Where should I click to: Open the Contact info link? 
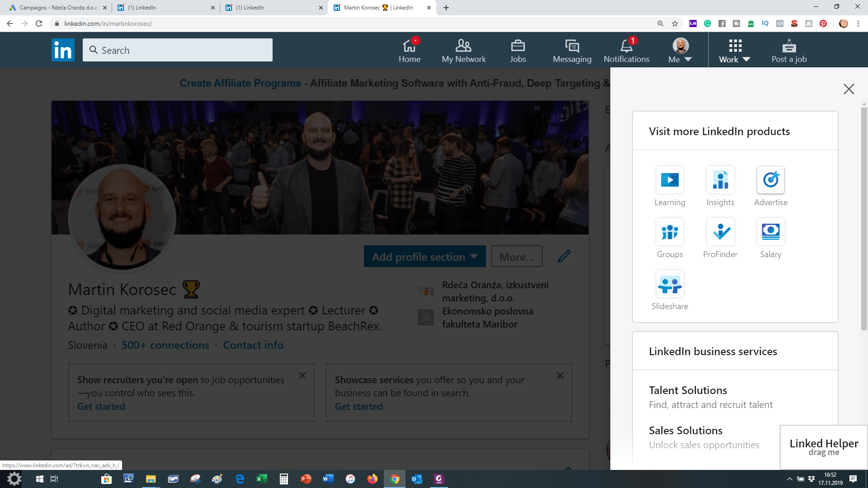(253, 345)
